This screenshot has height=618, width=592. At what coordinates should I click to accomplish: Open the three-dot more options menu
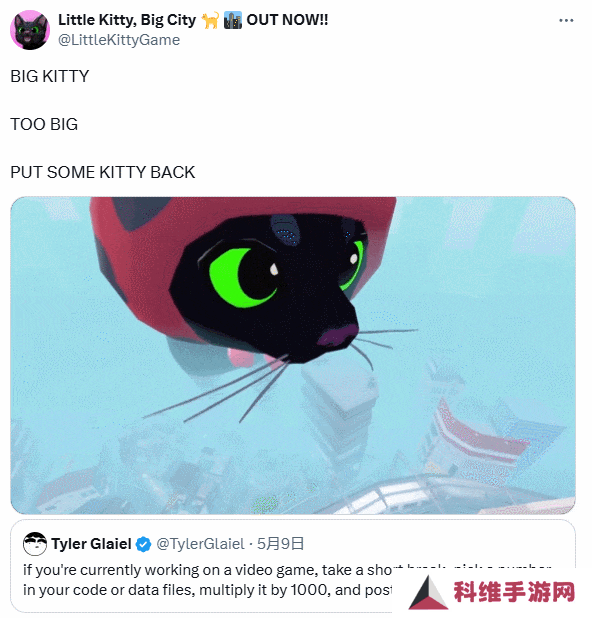click(x=566, y=20)
